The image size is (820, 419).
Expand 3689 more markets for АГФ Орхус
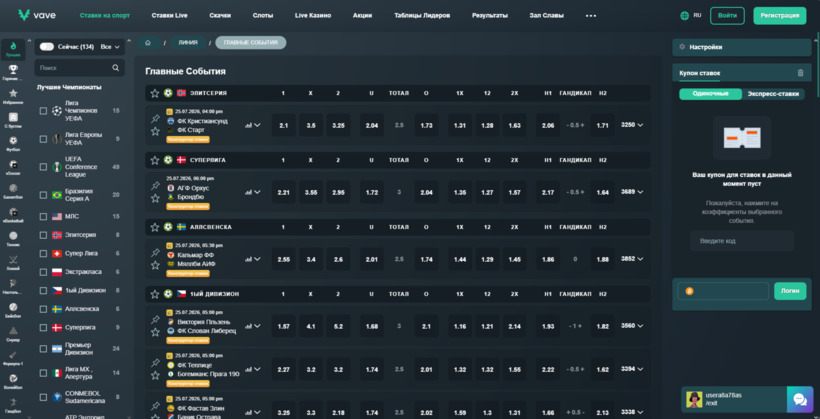click(632, 192)
